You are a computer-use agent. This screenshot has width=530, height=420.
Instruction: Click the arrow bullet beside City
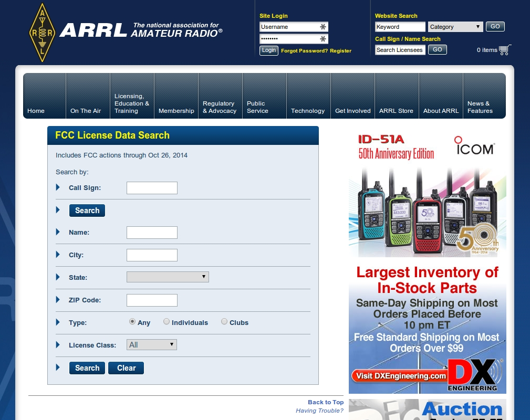pyautogui.click(x=58, y=255)
